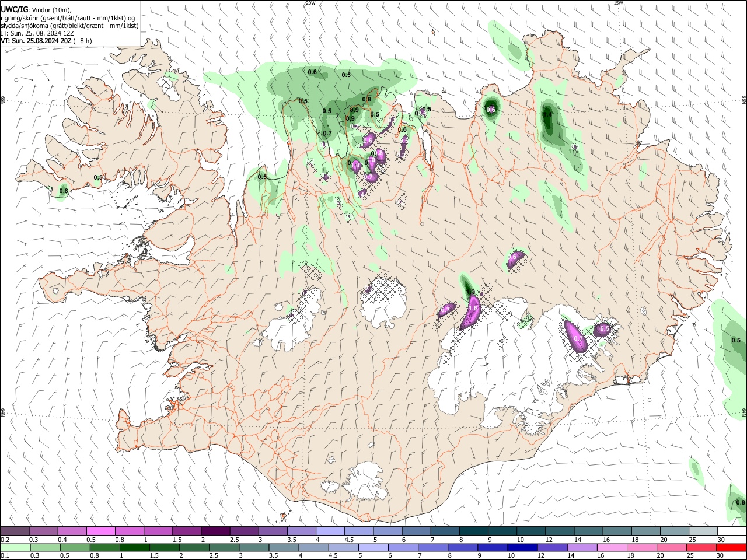Image resolution: width=747 pixels, height=560 pixels.
Task: Select the white snow swatch labeled 30
Action: coord(732,531)
